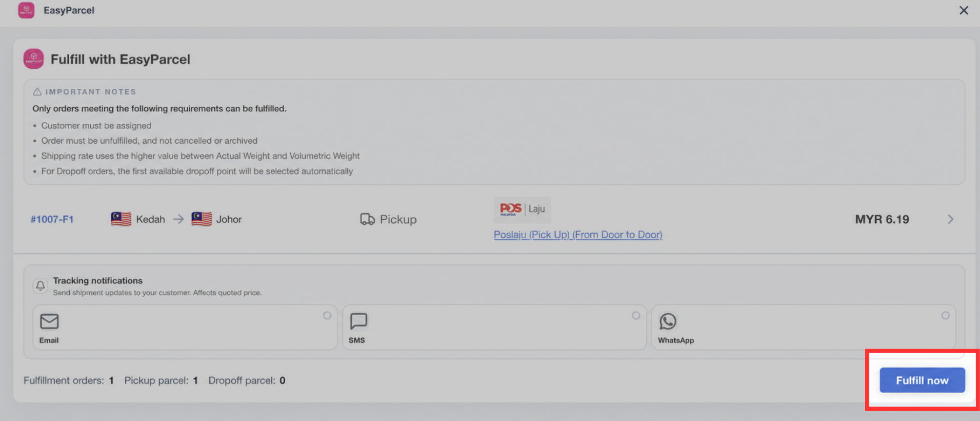980x421 pixels.
Task: Click the WhatsApp logo icon
Action: pyautogui.click(x=668, y=321)
